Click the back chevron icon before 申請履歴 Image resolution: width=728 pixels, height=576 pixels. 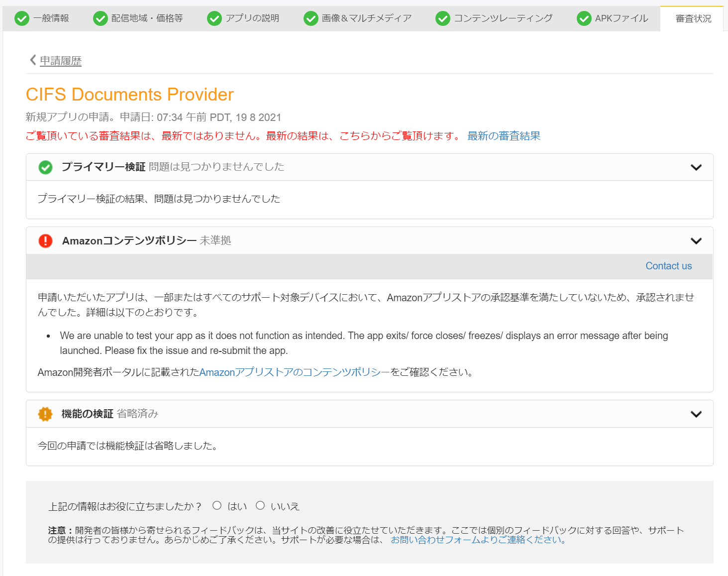33,60
